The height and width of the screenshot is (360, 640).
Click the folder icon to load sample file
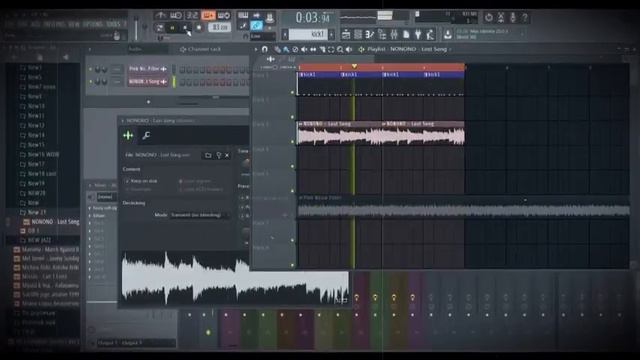(x=208, y=155)
